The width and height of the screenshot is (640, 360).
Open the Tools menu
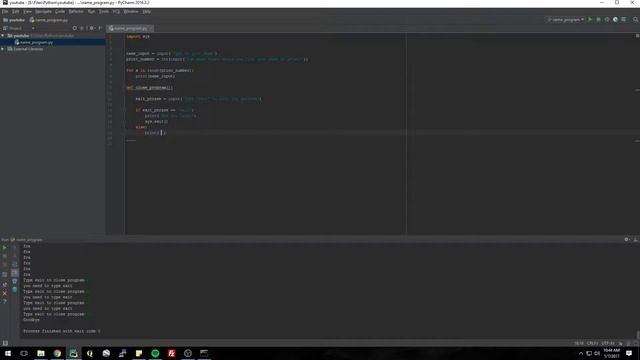pyautogui.click(x=104, y=12)
